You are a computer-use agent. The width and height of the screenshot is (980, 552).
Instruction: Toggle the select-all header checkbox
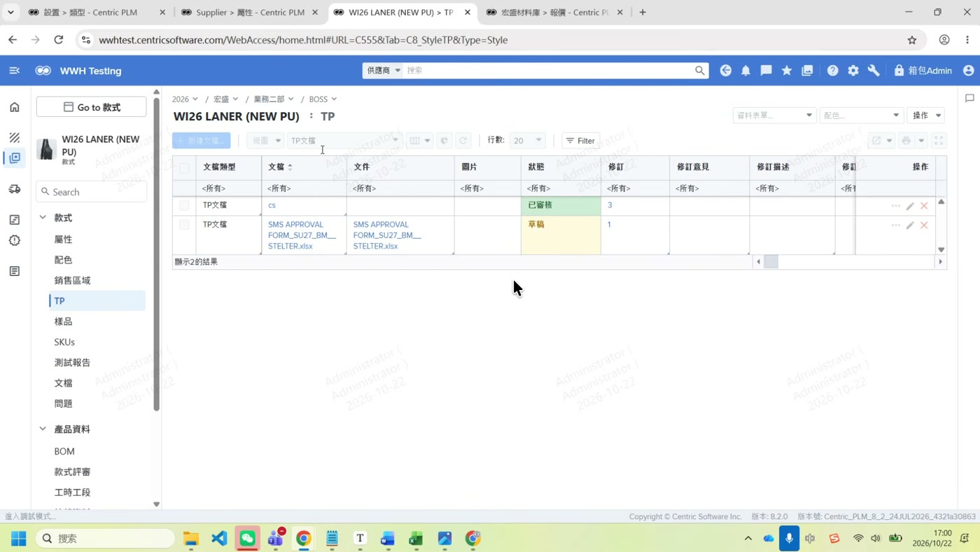click(x=184, y=168)
